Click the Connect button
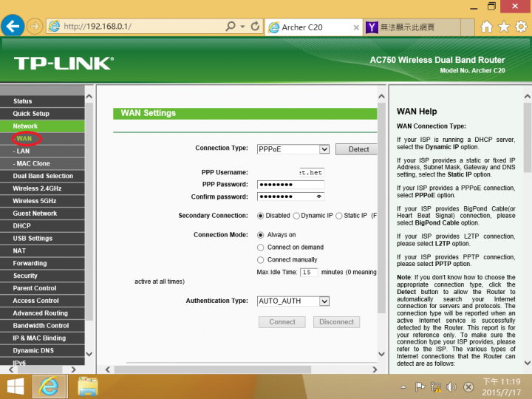Screen dimensions: 532x399 pos(282,322)
